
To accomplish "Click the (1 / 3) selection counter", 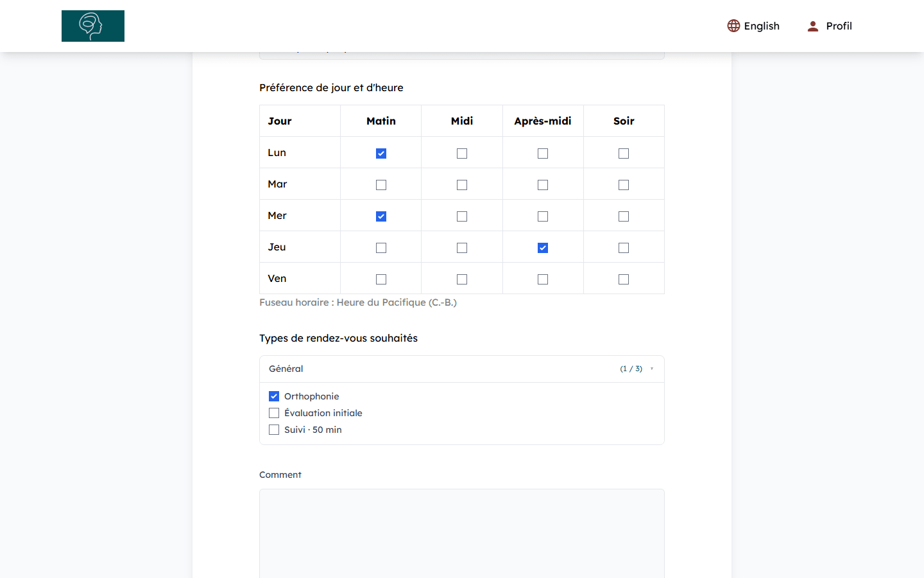I will [631, 369].
